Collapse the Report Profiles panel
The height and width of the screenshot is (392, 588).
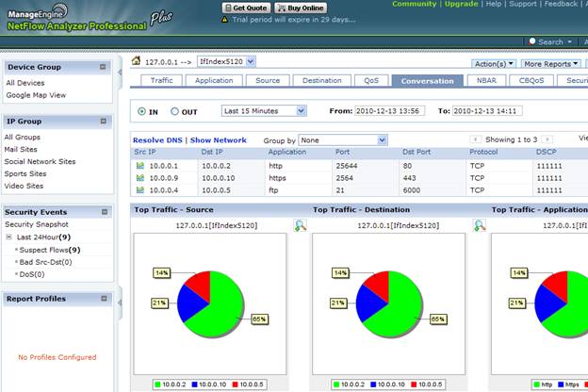(104, 299)
